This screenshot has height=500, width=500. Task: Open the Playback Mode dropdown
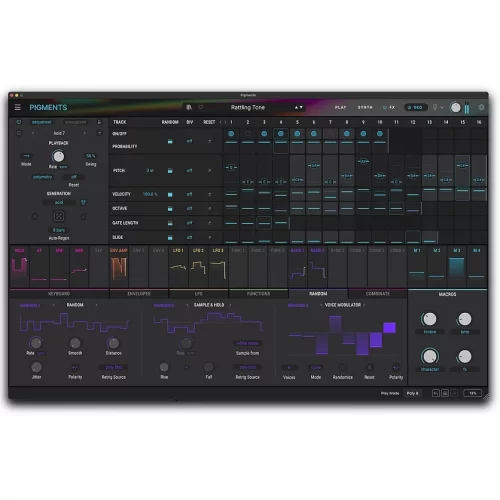click(x=26, y=156)
